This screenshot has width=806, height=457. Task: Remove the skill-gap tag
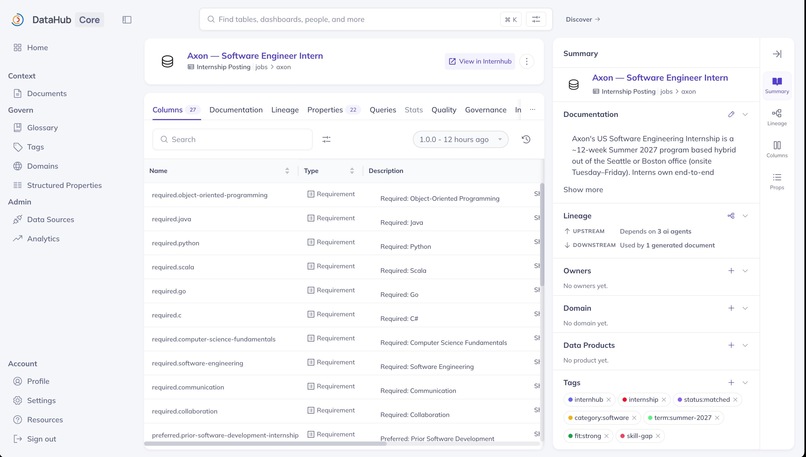tap(657, 436)
